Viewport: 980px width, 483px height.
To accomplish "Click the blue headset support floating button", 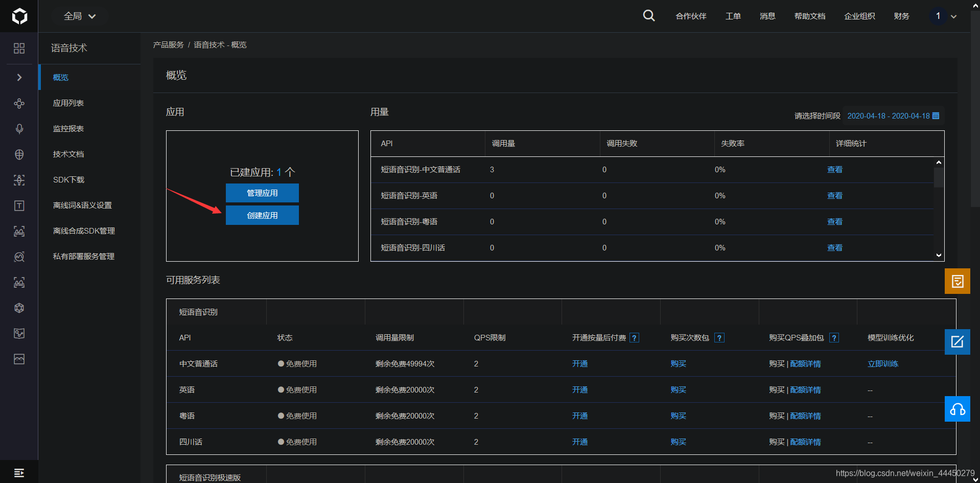I will point(958,409).
